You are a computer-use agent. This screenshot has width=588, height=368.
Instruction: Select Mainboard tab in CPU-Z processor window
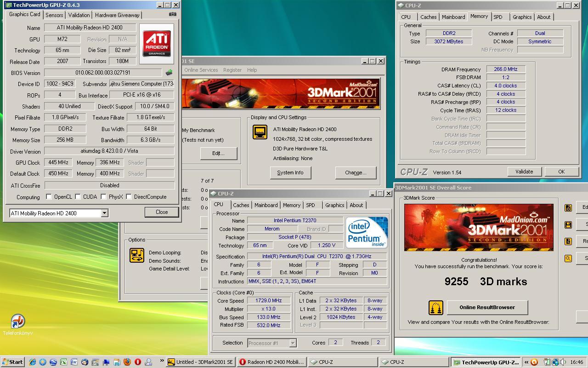(x=266, y=205)
